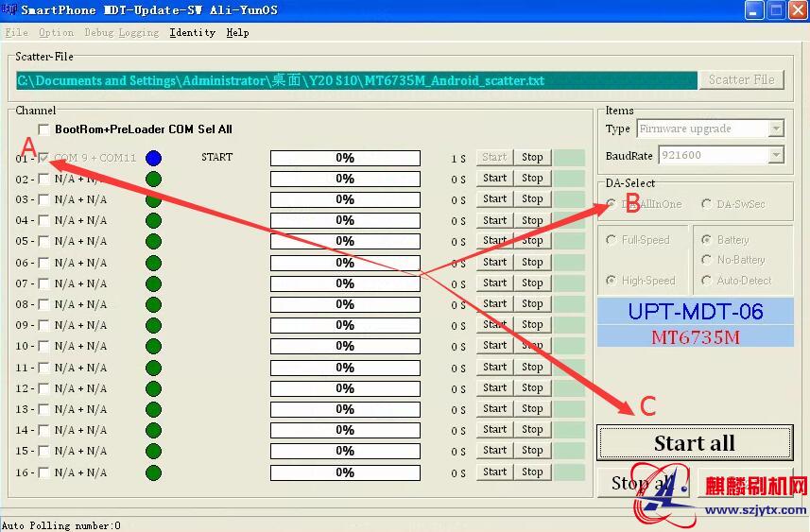Click the channel 09 progress bar
This screenshot has width=810, height=532.
point(345,325)
